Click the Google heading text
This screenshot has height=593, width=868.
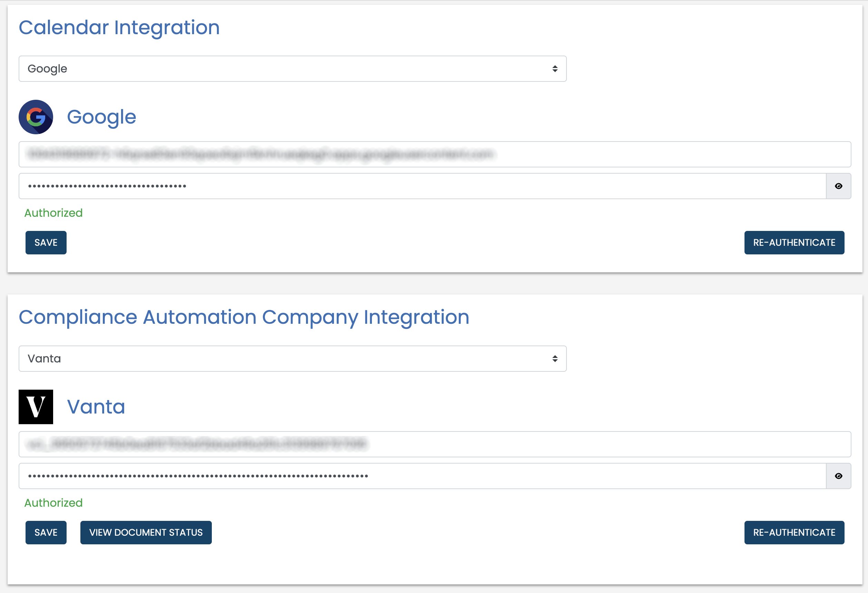click(101, 117)
